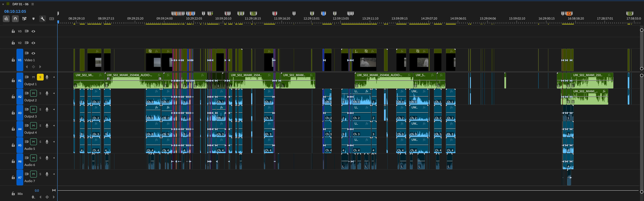
Task: Toggle lock on track A7
Action: (x=13, y=177)
